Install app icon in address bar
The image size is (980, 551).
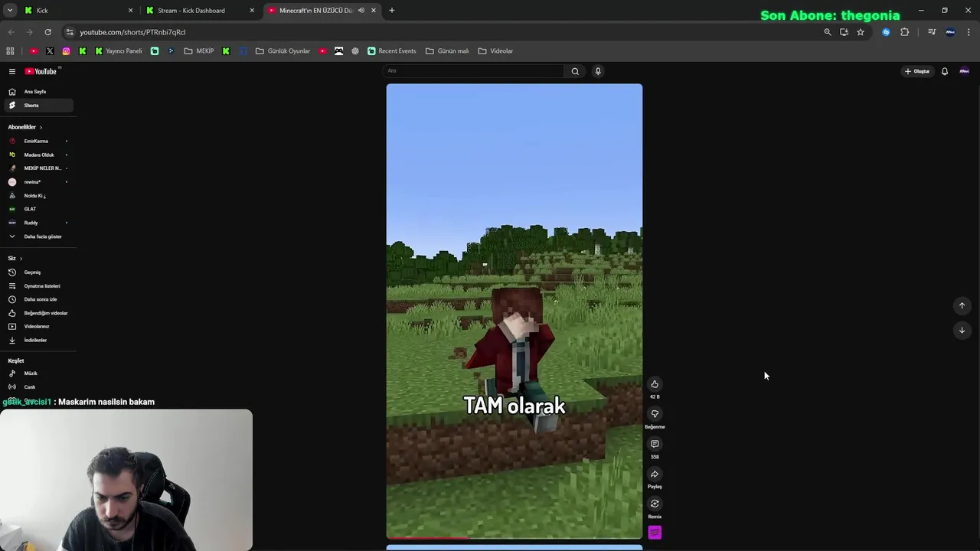click(844, 32)
